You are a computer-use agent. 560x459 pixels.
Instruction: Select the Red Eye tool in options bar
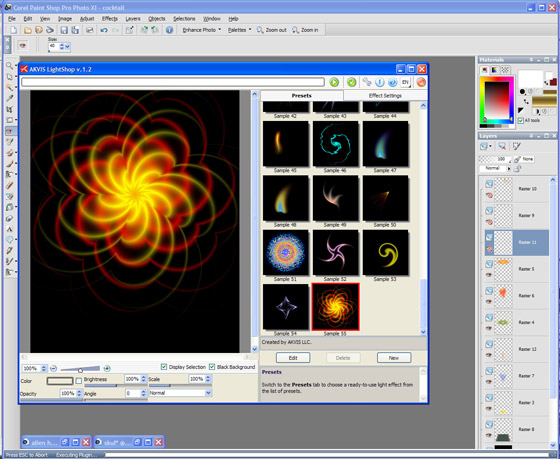click(x=23, y=46)
